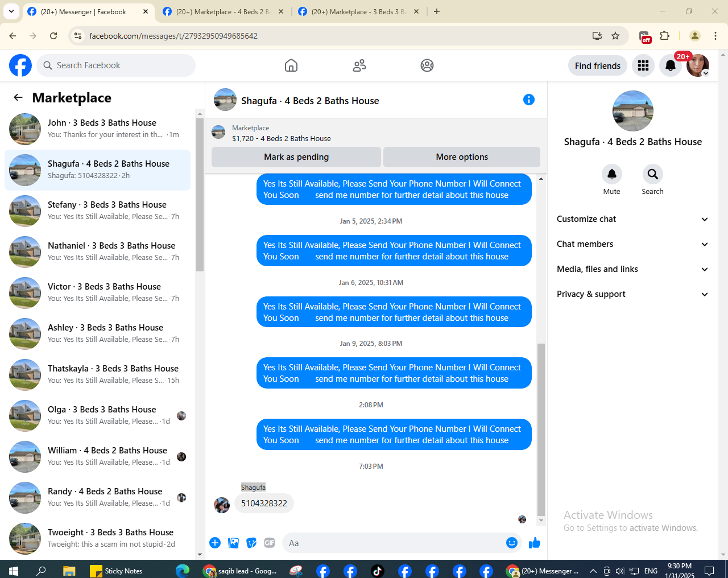Screen dimensions: 728x578
Task: Open Chrome's three-dot menu
Action: coord(715,36)
